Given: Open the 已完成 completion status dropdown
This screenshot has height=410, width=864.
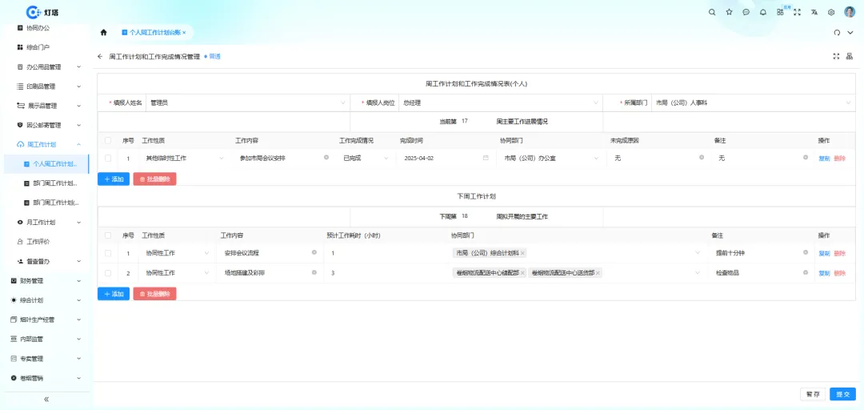Looking at the screenshot, I should click(365, 158).
